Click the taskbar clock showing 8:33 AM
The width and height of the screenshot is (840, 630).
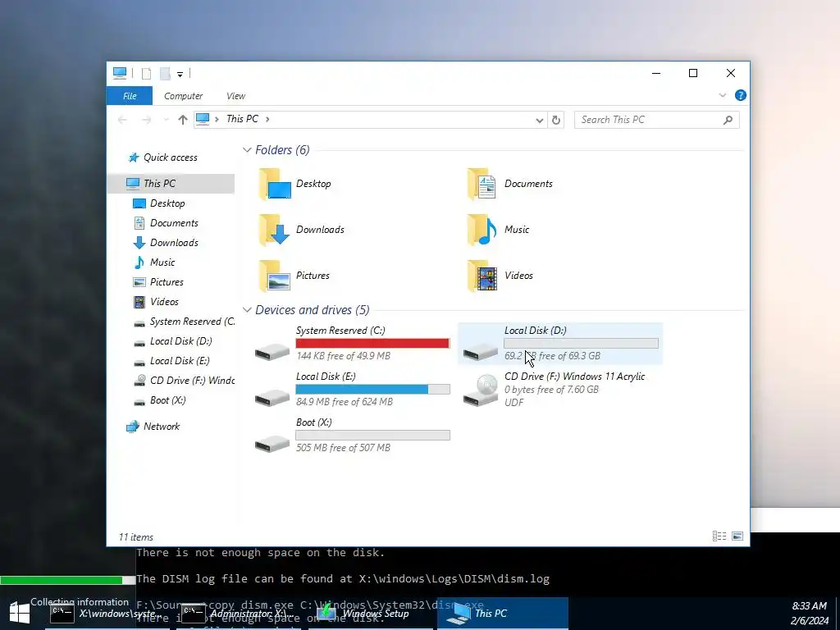pyautogui.click(x=810, y=614)
